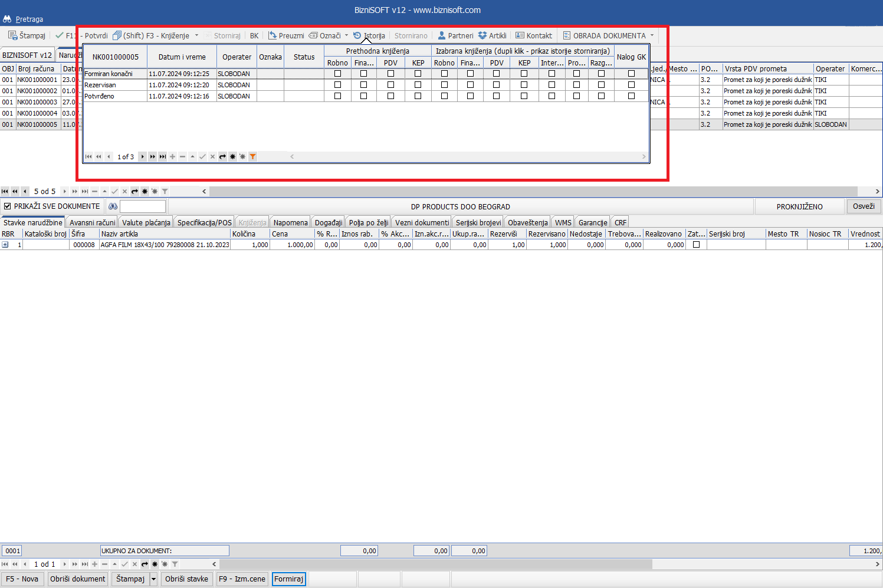Click the filter funnel icon in history popup navigator
Screen dimensions: 883x588
tap(252, 157)
